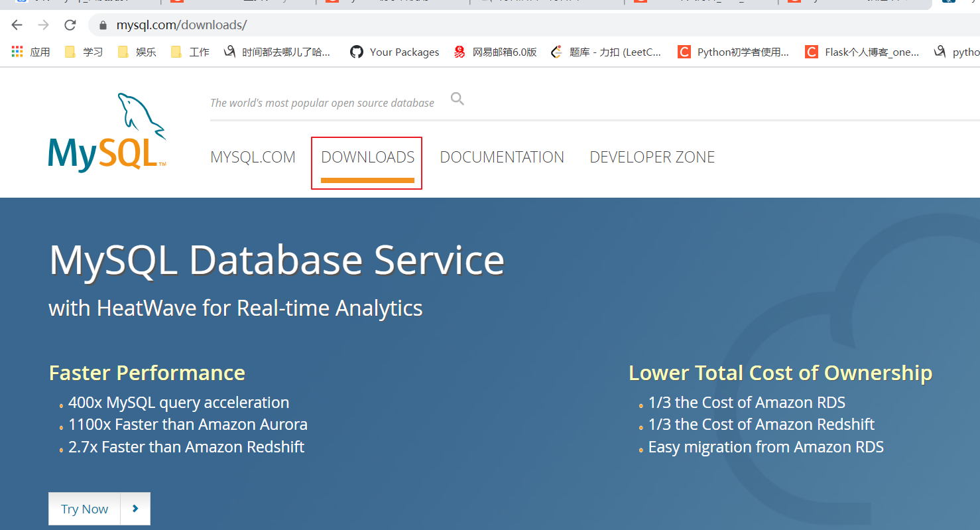Click 'Easy migration from Amazon RDS'

pos(766,447)
